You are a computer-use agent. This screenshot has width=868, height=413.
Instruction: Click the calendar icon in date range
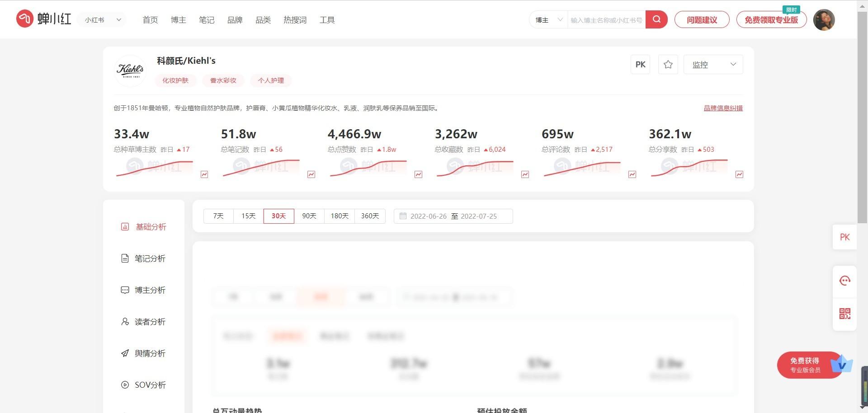pos(403,216)
